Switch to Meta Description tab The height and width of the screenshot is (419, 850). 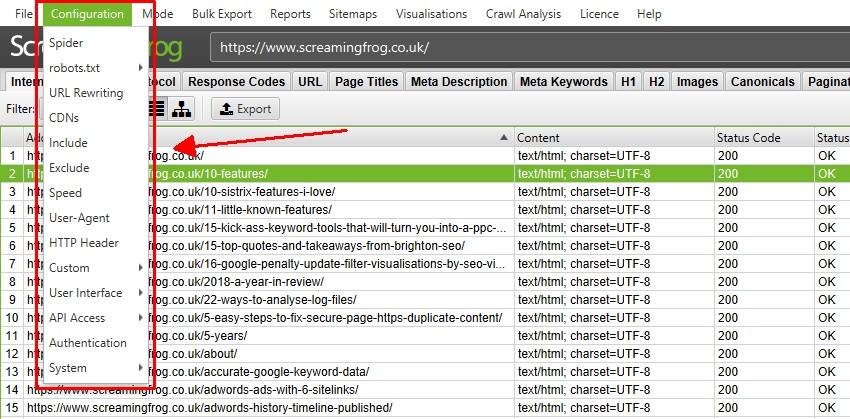(459, 82)
